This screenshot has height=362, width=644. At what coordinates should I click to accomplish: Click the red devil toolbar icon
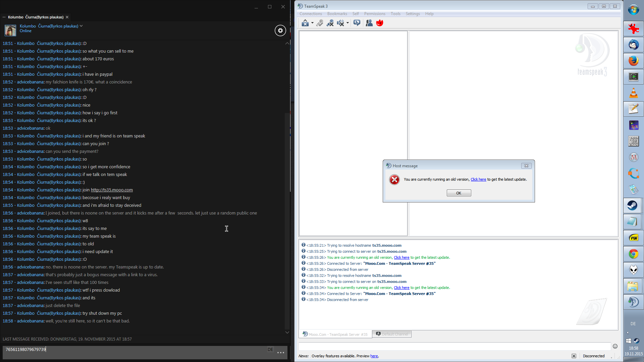coord(380,23)
